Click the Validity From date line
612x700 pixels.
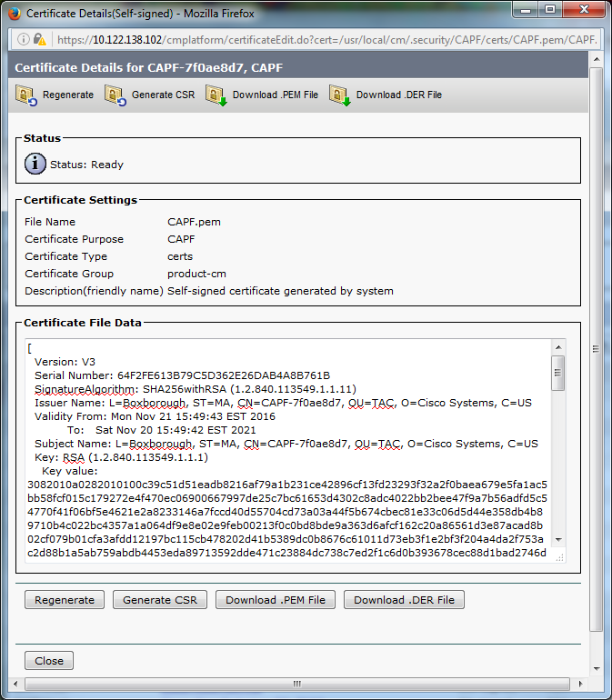click(155, 416)
